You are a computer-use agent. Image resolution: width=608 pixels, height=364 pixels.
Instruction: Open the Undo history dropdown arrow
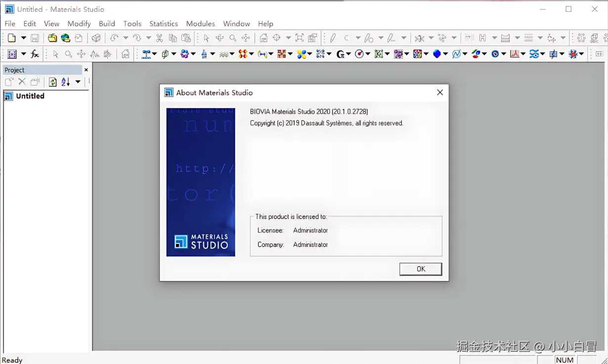click(126, 38)
